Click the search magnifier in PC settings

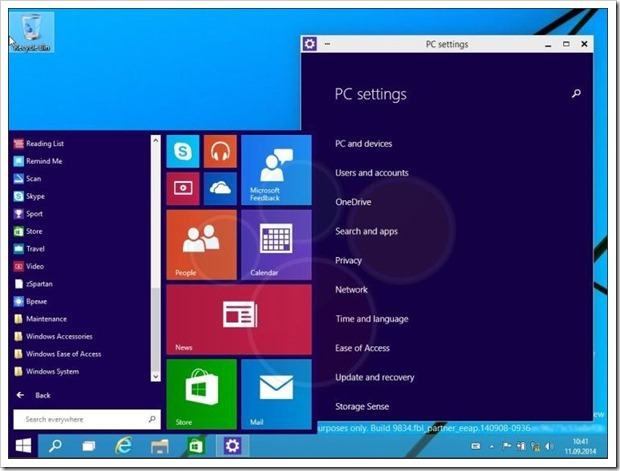pos(576,93)
